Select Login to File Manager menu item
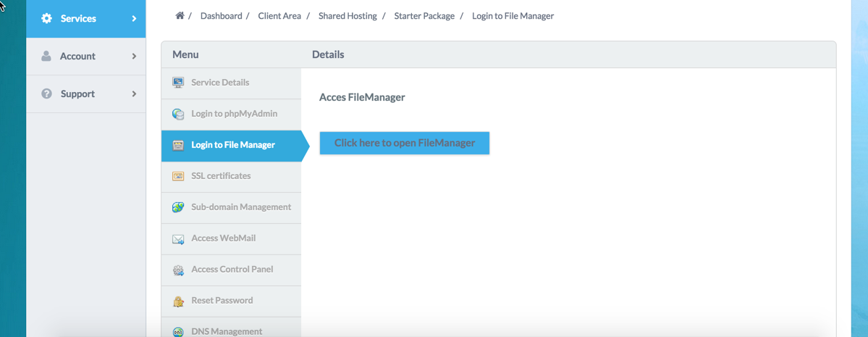The width and height of the screenshot is (868, 337). [232, 146]
